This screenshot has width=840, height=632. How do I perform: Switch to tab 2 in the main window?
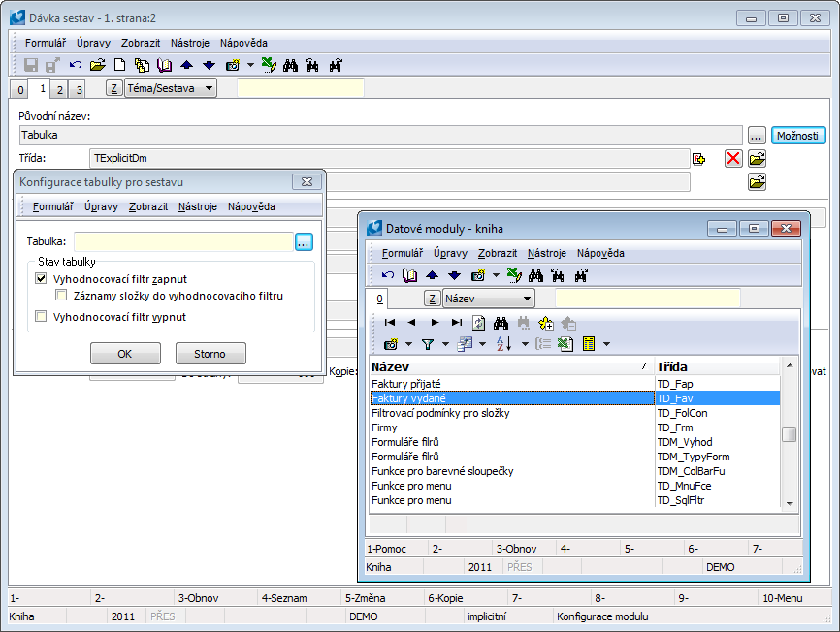(60, 89)
